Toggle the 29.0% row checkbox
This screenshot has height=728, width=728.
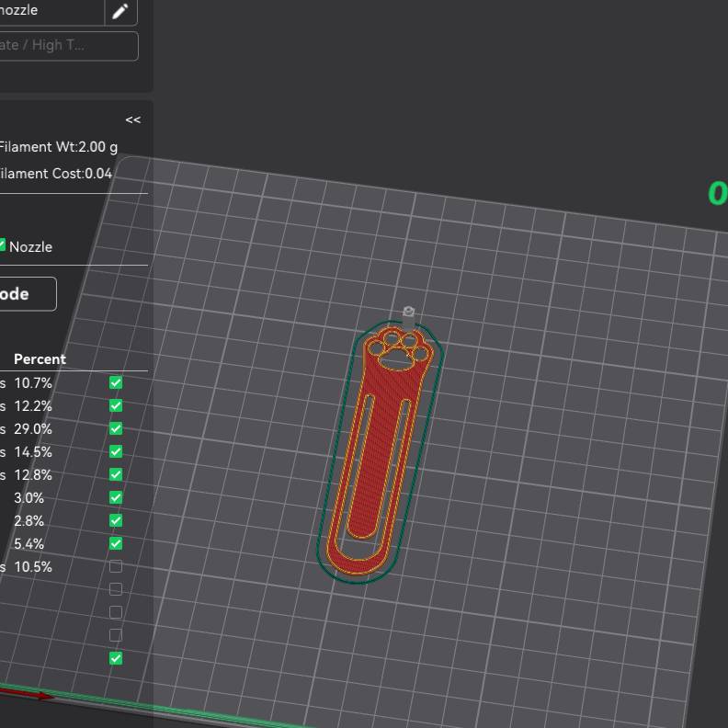pos(116,428)
